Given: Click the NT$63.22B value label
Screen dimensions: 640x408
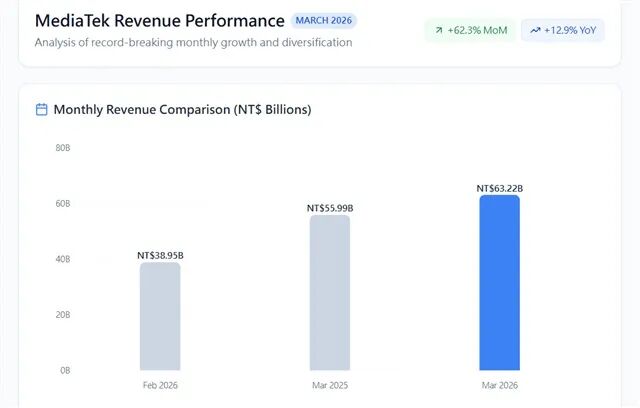Looking at the screenshot, I should (x=499, y=188).
